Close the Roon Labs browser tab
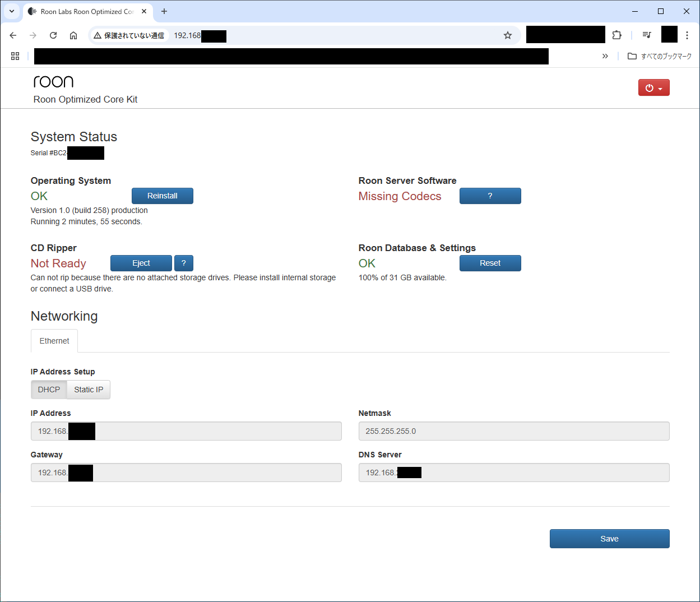 pyautogui.click(x=144, y=11)
